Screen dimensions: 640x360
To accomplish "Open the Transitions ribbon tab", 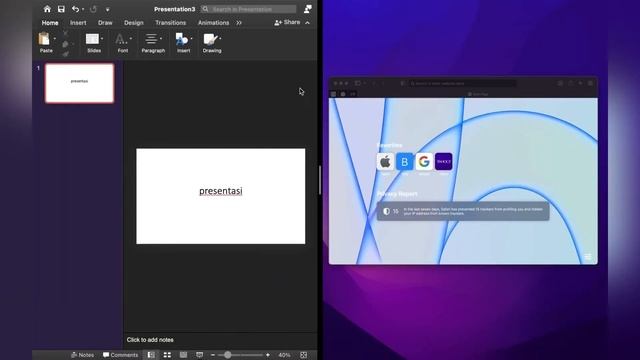I will (171, 23).
